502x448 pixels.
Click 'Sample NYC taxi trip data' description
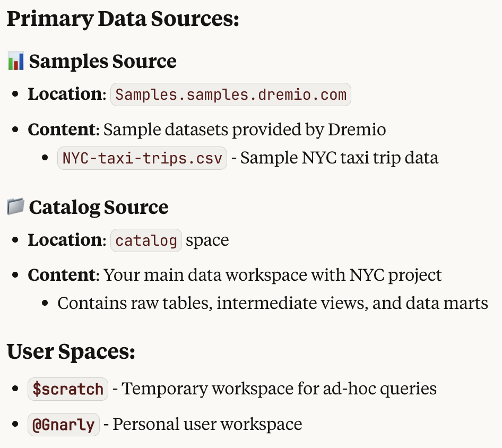pyautogui.click(x=339, y=158)
